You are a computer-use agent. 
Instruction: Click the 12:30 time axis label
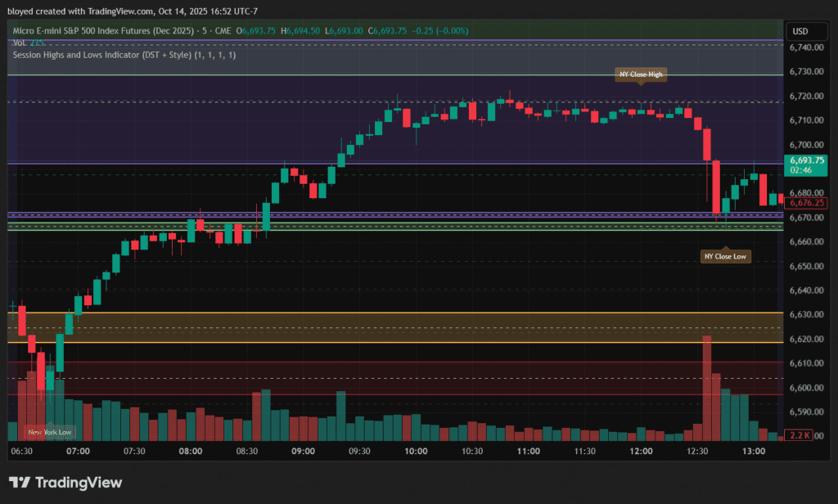pyautogui.click(x=697, y=452)
